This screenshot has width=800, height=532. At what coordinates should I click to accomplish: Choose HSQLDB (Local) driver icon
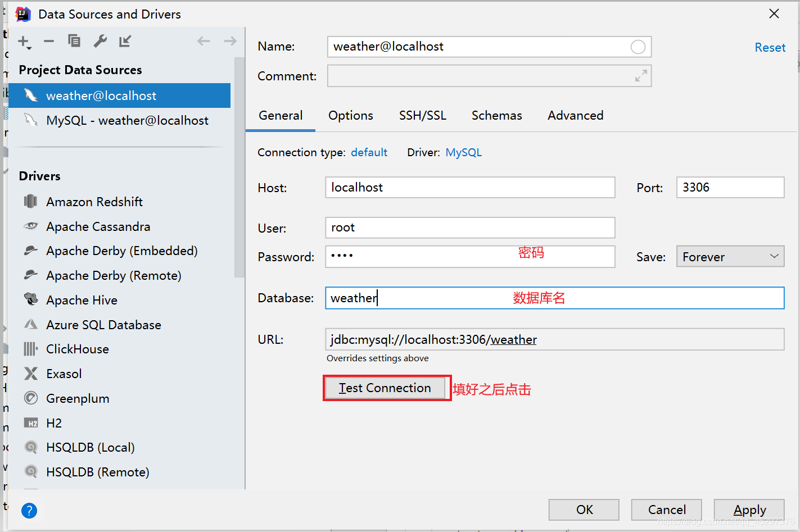pyautogui.click(x=31, y=447)
